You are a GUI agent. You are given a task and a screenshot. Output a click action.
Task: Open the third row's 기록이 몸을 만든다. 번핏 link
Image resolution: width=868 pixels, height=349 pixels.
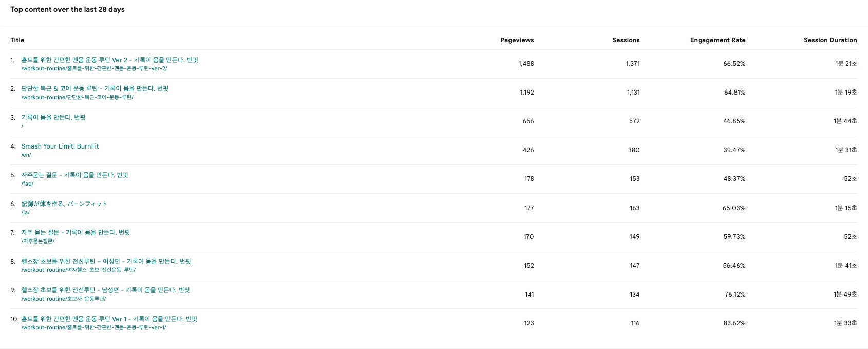click(53, 118)
